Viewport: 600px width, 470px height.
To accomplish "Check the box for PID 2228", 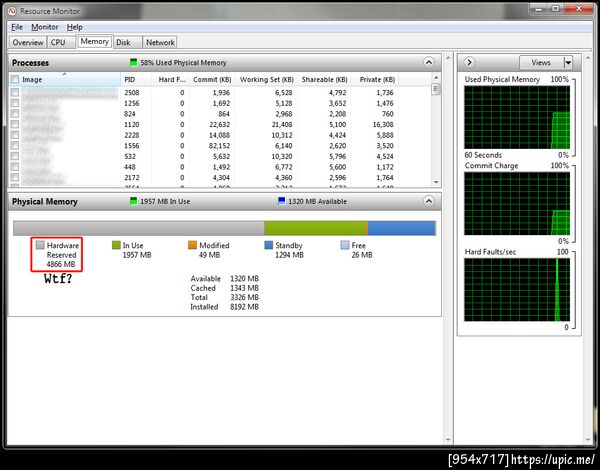I will [15, 135].
